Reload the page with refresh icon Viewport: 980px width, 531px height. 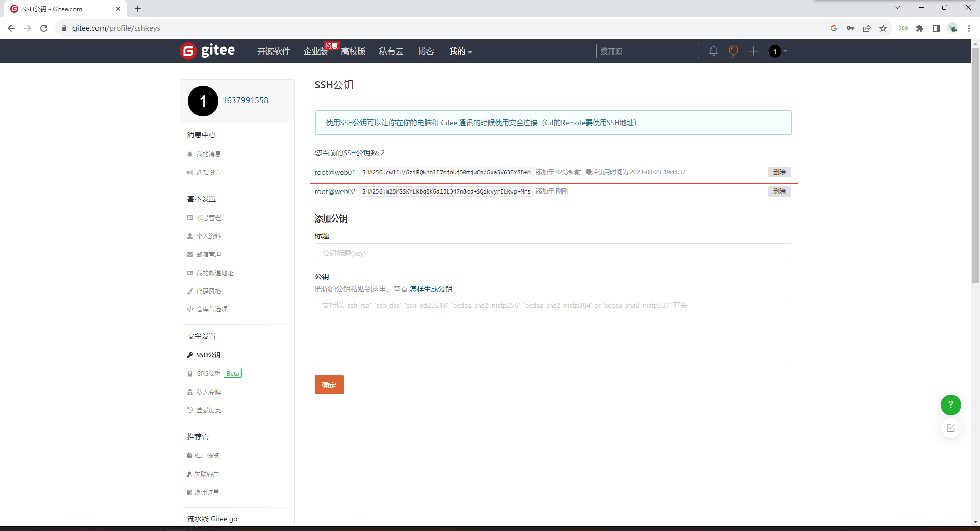coord(44,28)
